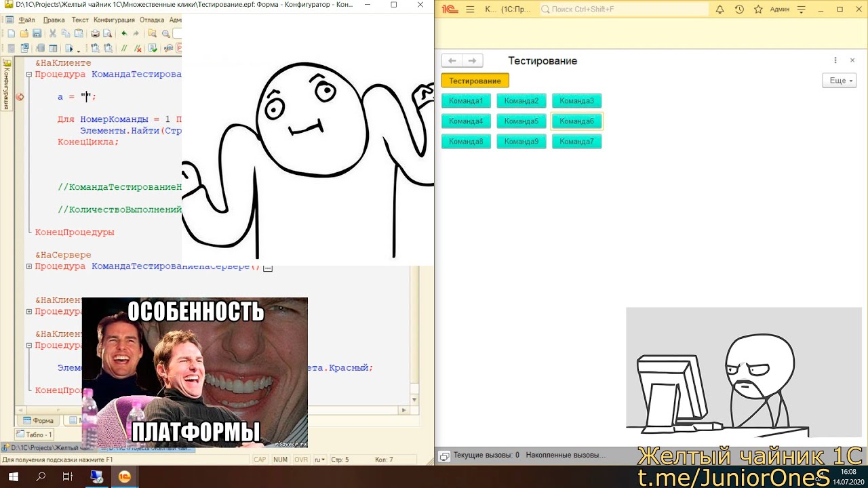The image size is (868, 488).
Task: Click the Команда5 button
Action: [x=521, y=121]
